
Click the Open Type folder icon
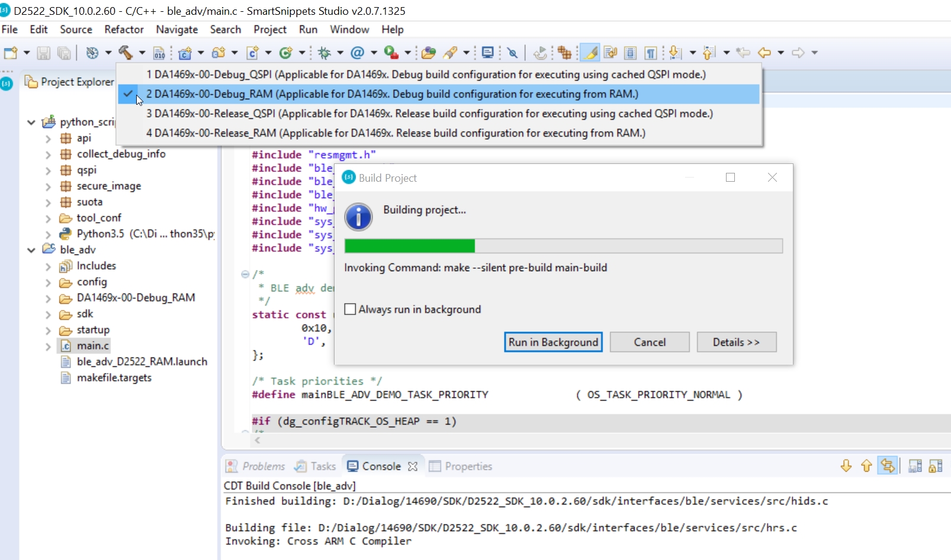tap(429, 53)
